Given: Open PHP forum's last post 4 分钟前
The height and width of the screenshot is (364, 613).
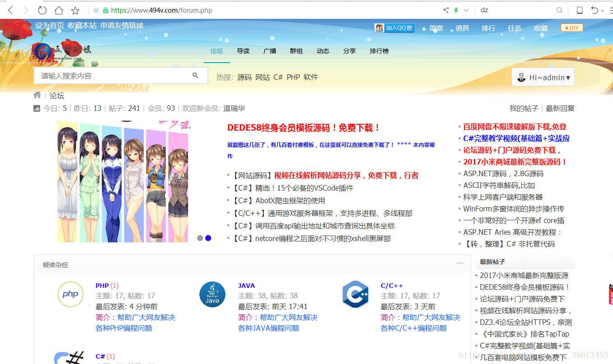Looking at the screenshot, I should [x=143, y=306].
